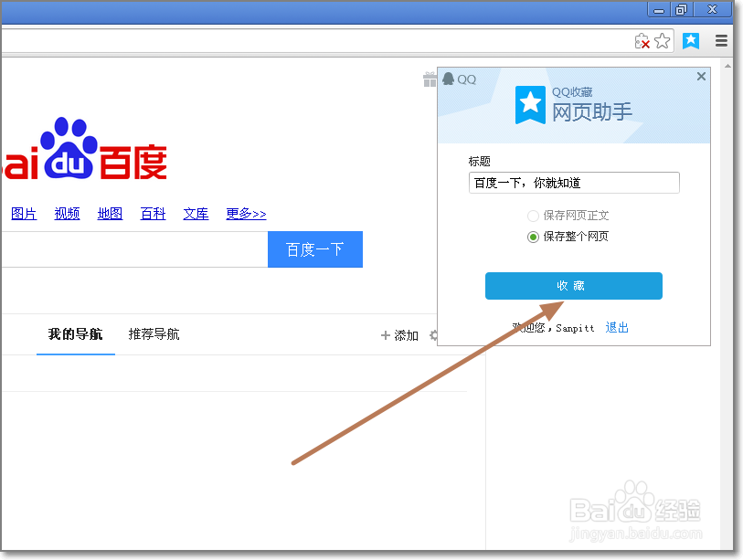Restore down the browser window
The image size is (743, 560).
coord(682,9)
